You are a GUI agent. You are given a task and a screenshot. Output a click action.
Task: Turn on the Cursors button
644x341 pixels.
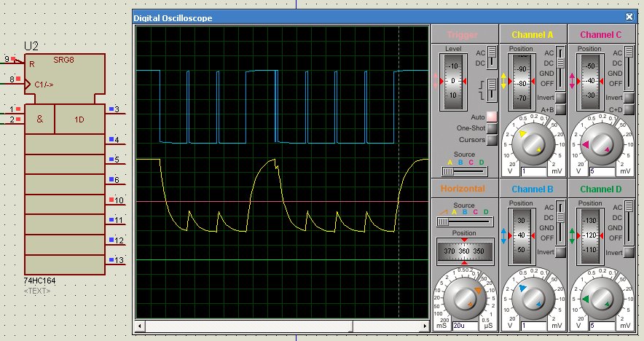[x=492, y=140]
